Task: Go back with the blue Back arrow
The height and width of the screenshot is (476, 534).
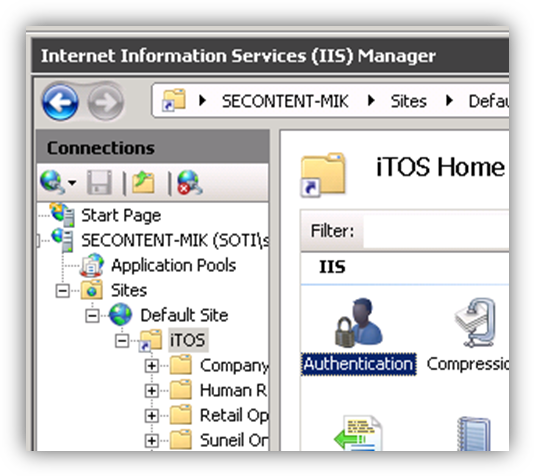Action: tap(60, 102)
